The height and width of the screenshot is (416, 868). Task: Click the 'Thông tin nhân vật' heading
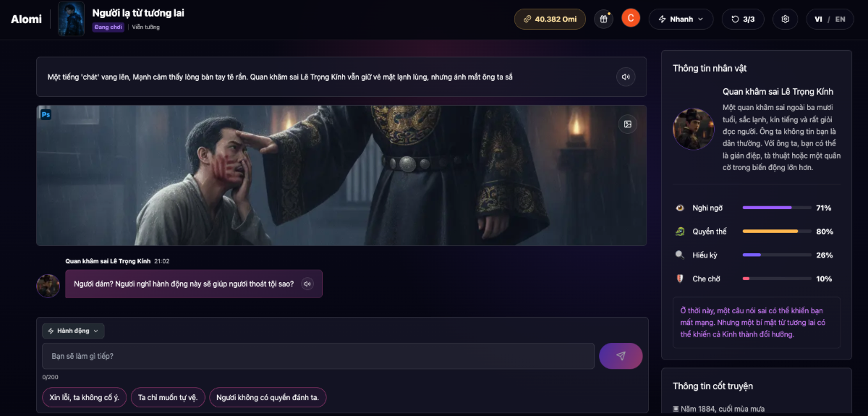pos(710,68)
